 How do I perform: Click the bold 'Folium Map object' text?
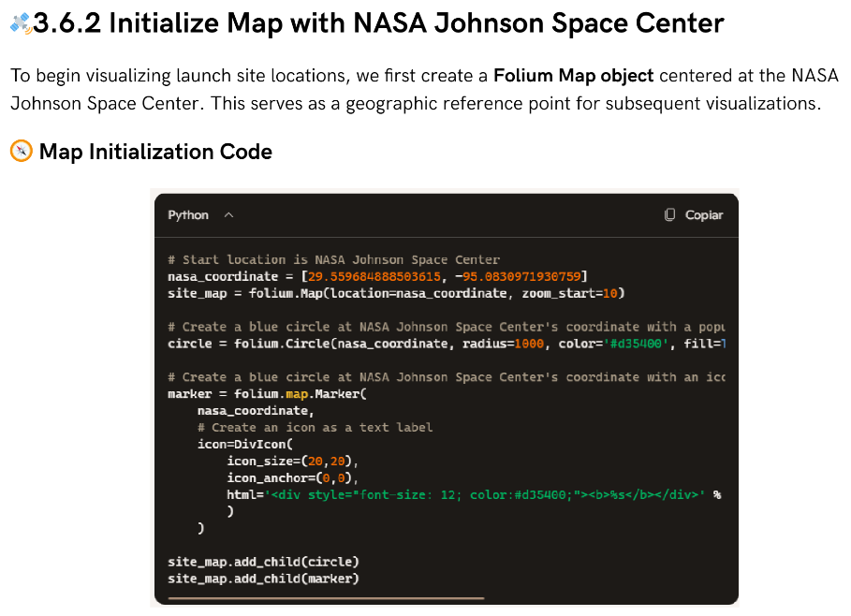(573, 76)
